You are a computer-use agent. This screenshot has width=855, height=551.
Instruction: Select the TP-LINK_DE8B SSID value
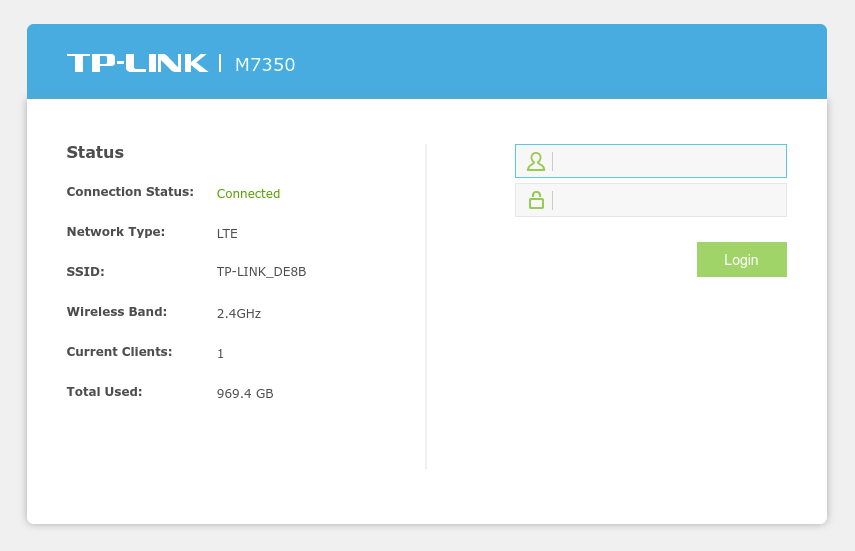click(x=261, y=272)
